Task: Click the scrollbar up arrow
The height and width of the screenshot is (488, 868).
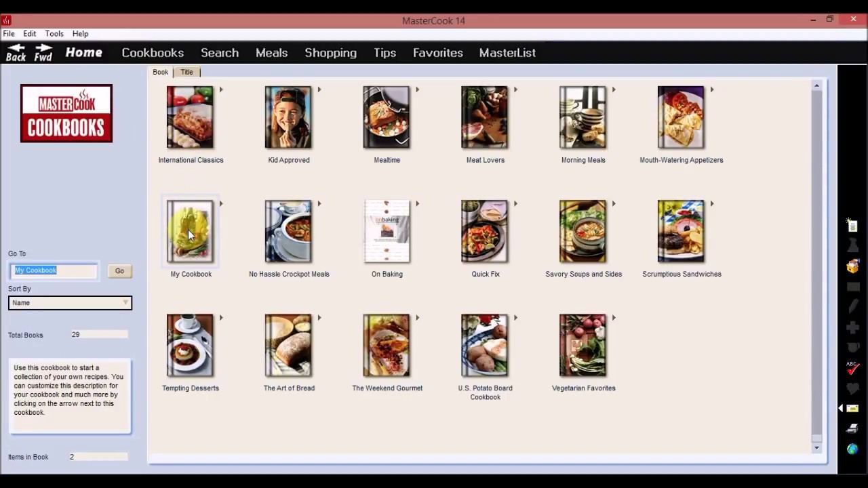Action: click(816, 85)
